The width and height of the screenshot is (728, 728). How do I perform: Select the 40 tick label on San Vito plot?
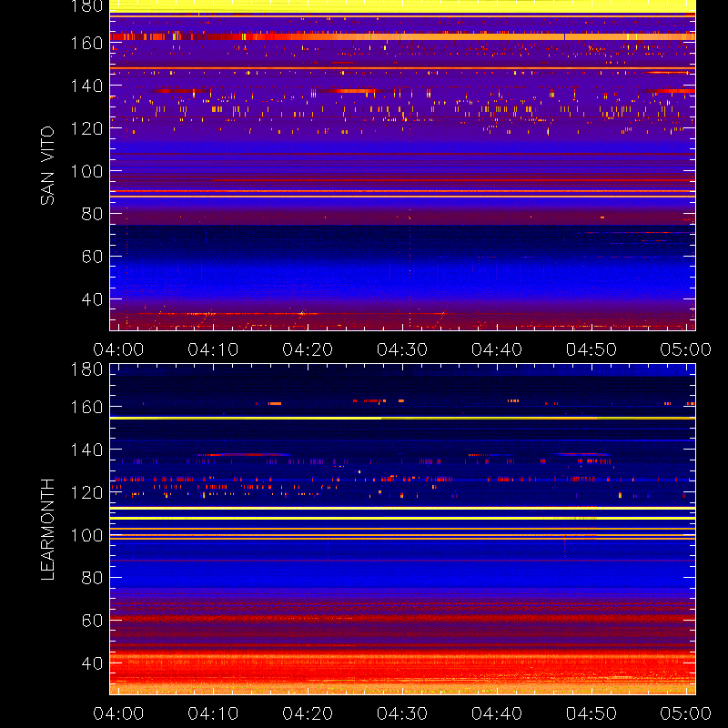(92, 299)
